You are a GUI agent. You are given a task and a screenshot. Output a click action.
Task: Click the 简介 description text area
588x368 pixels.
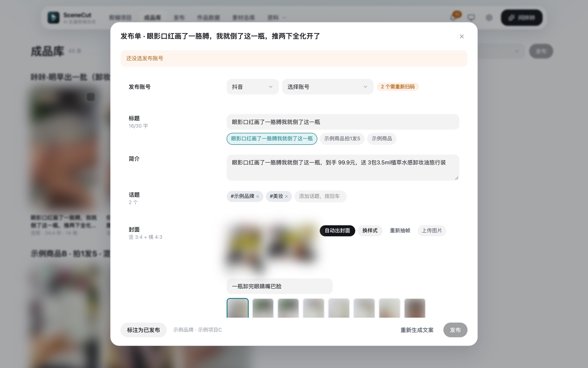click(343, 167)
